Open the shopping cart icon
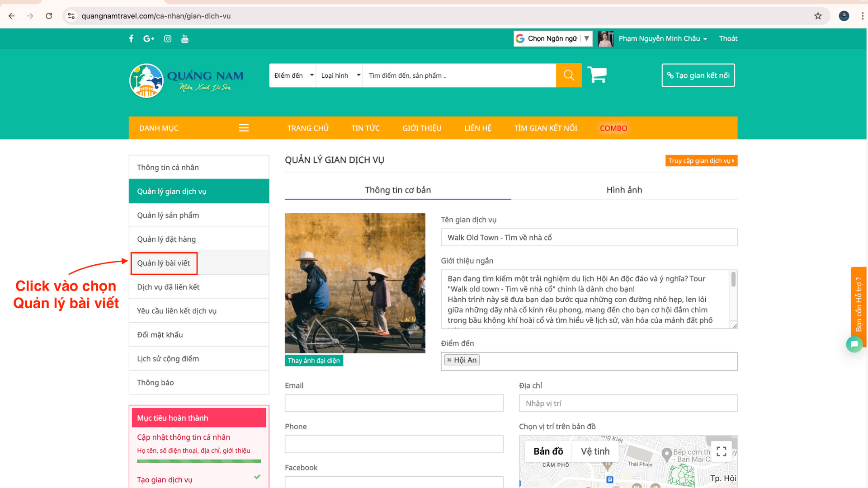Image resolution: width=868 pixels, height=488 pixels. [597, 75]
